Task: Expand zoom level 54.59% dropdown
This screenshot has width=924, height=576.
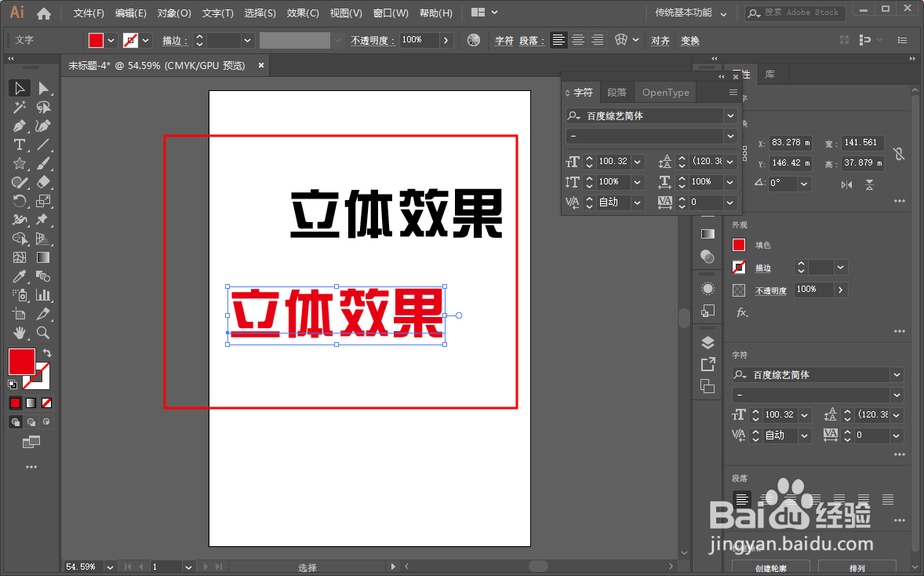Action: tap(110, 567)
